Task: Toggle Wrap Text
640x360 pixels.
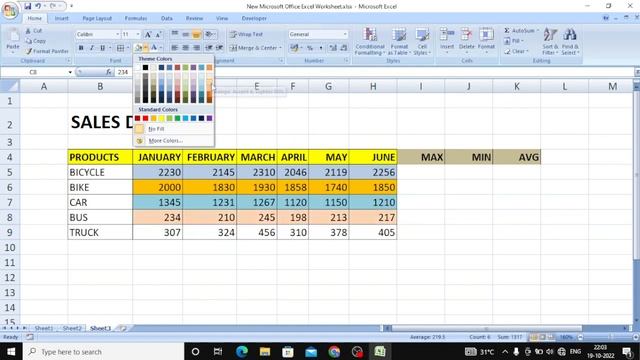Action: (x=246, y=35)
